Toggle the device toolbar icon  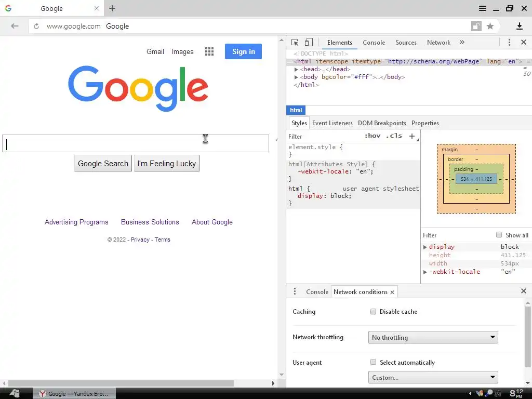309,43
